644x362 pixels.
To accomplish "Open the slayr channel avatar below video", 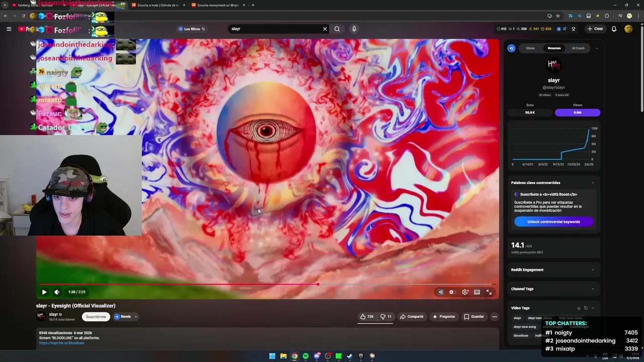I will 41,316.
